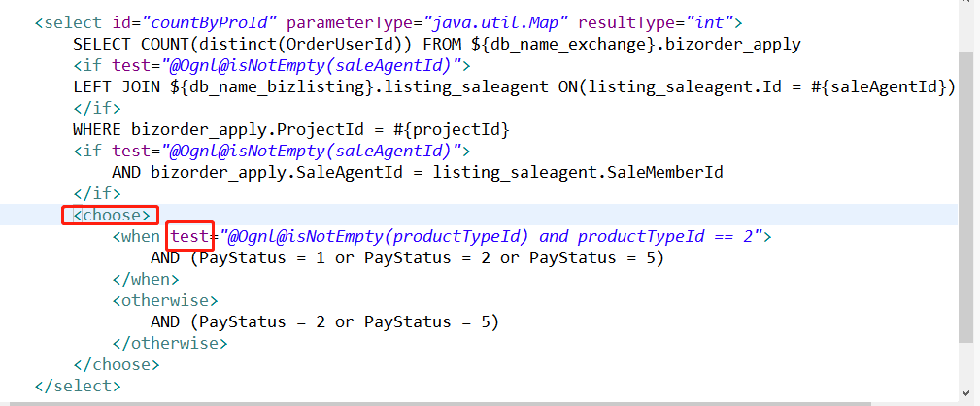980x406 pixels.
Task: Click "SELECT COUNT(distinct(OrderUserId))" text
Action: (243, 45)
